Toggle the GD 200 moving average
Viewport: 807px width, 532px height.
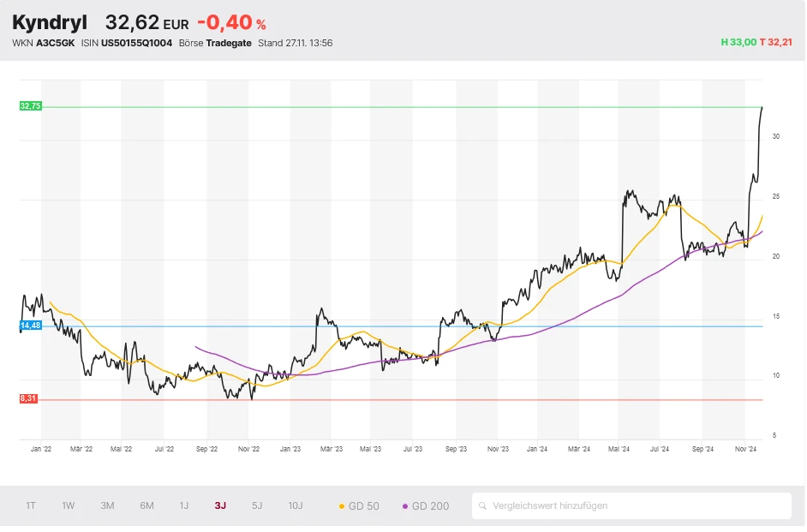point(426,506)
